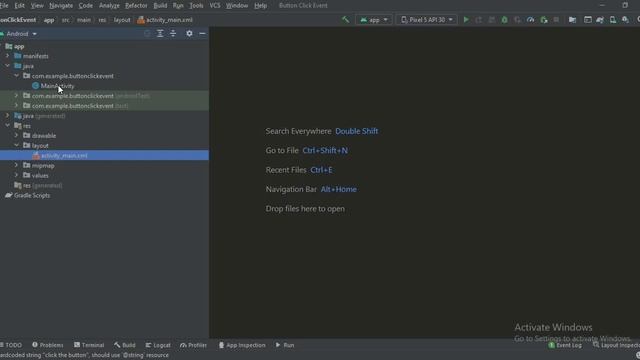This screenshot has width=640, height=360.
Task: Open the File menu
Action: point(4,6)
